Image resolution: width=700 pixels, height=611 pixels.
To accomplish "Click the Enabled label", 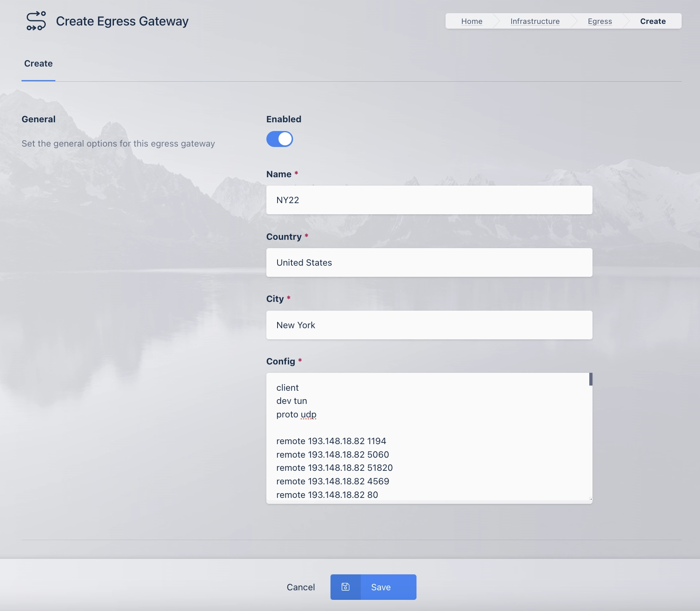I will [284, 119].
